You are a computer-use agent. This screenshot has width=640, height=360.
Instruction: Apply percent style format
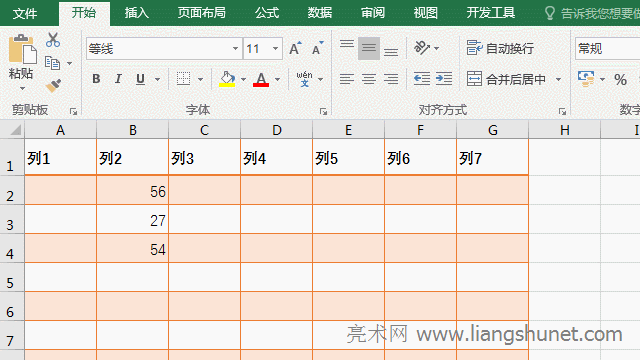click(620, 79)
